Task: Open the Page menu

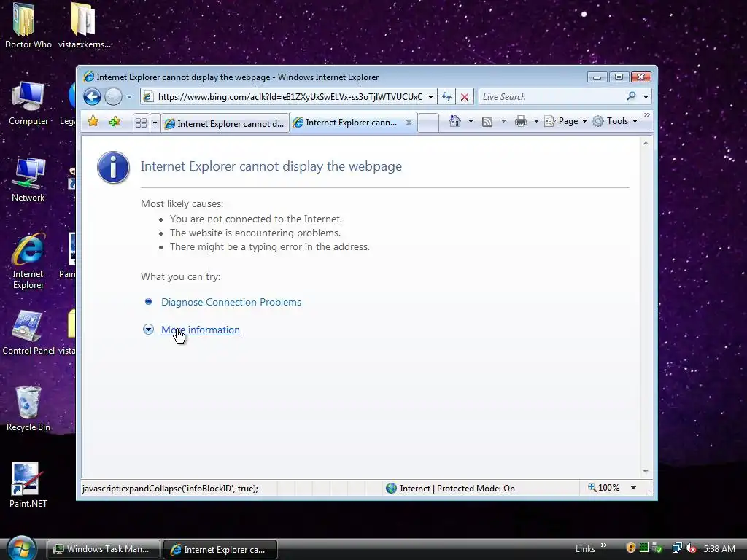Action: coord(566,121)
